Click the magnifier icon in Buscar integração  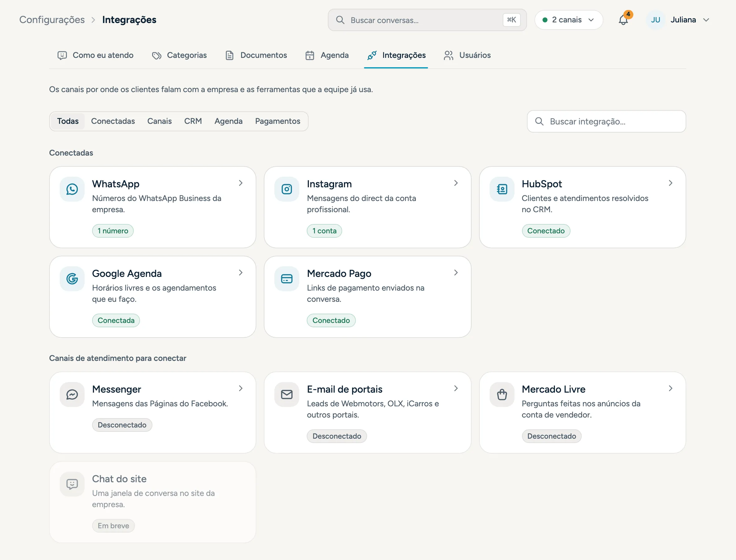point(539,121)
